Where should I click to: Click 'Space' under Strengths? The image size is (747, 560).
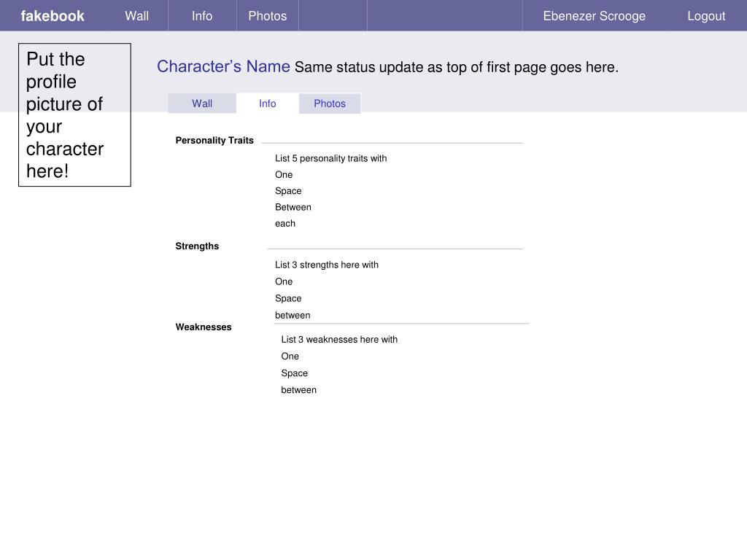288,298
